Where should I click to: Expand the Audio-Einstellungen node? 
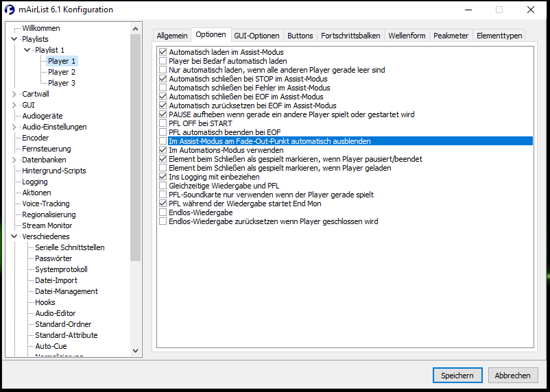pyautogui.click(x=14, y=127)
